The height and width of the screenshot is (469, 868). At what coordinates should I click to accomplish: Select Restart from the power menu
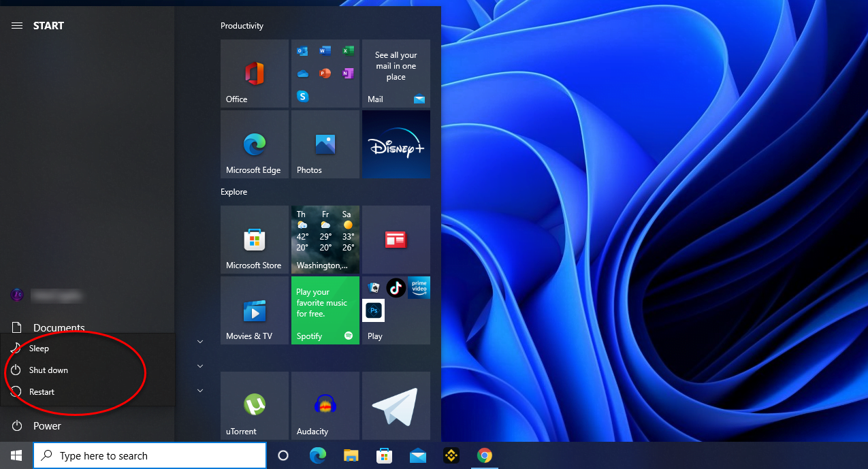click(x=88, y=392)
